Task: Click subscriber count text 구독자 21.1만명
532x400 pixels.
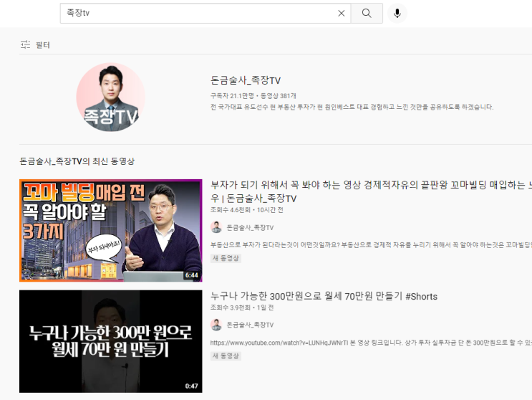Action: pos(232,96)
